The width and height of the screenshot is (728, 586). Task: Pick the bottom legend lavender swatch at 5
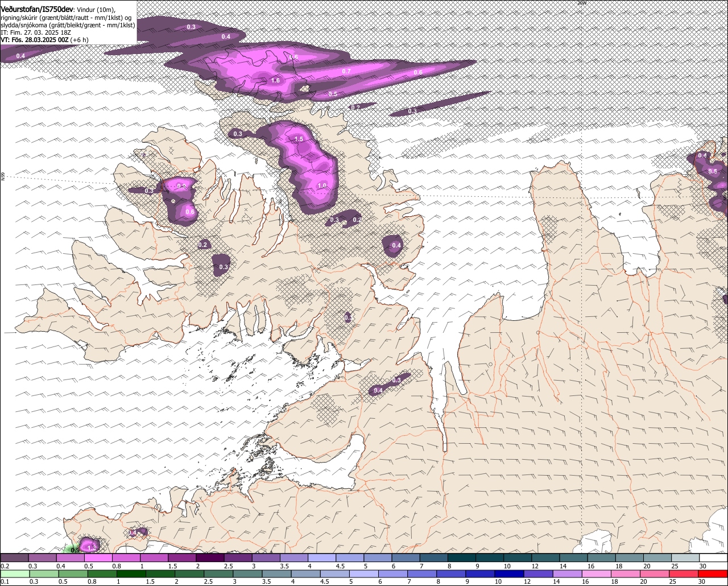[x=364, y=574]
